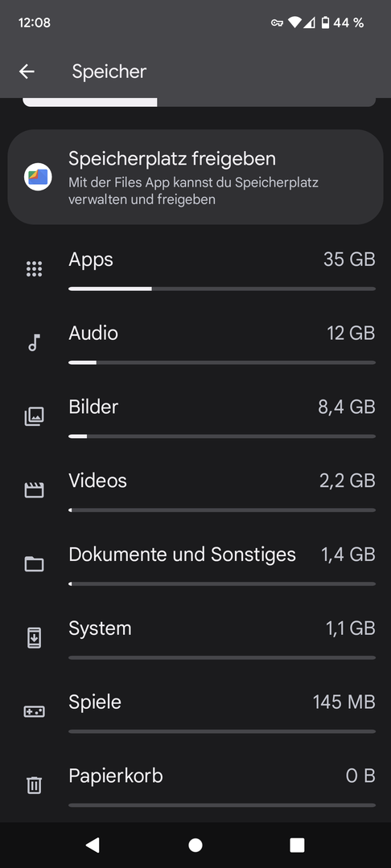Viewport: 391px width, 868px height.
Task: Tap the back arrow next to Speicher
Action: click(27, 72)
